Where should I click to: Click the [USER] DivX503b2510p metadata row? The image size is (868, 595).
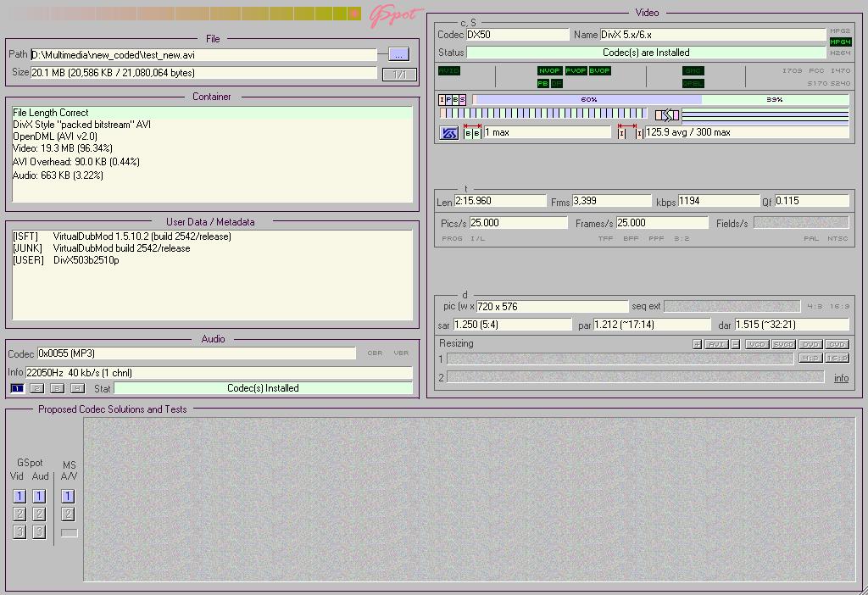point(213,260)
